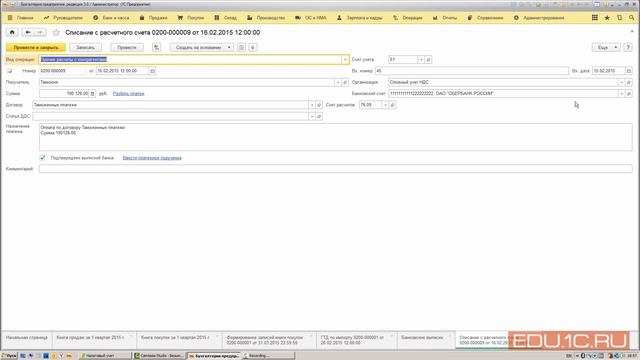Expand Счет учета dropdown arrow

(421, 60)
